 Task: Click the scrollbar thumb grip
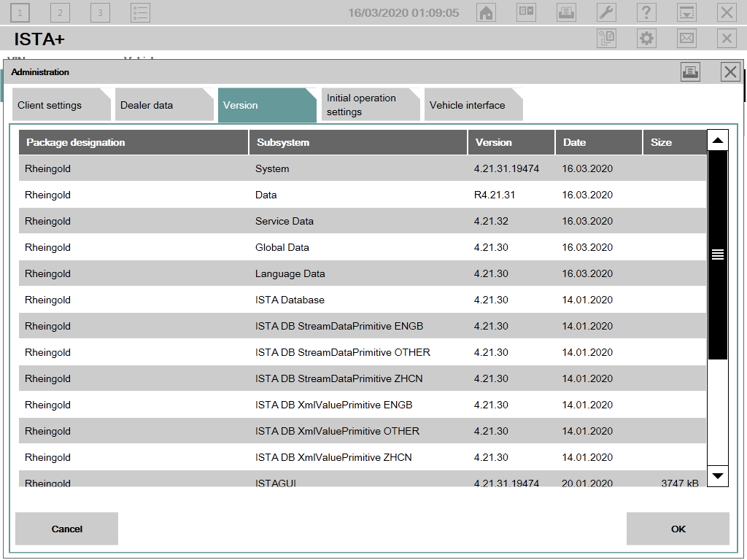(x=718, y=254)
